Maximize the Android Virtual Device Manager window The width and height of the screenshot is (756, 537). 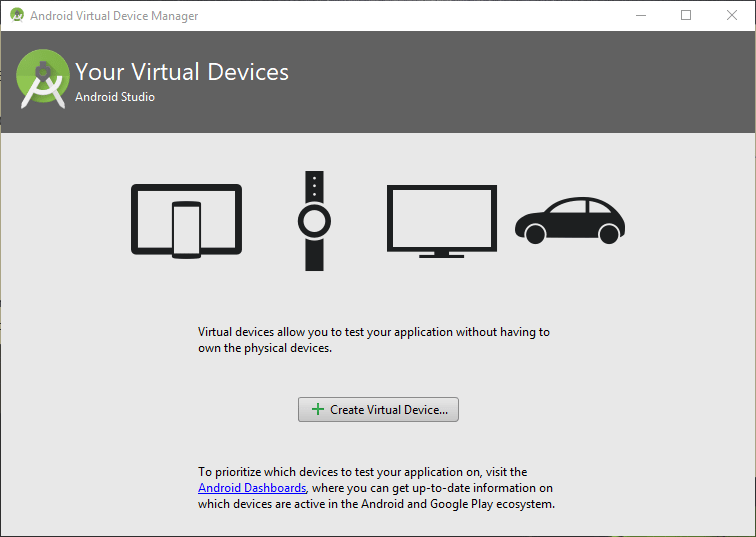(x=686, y=15)
